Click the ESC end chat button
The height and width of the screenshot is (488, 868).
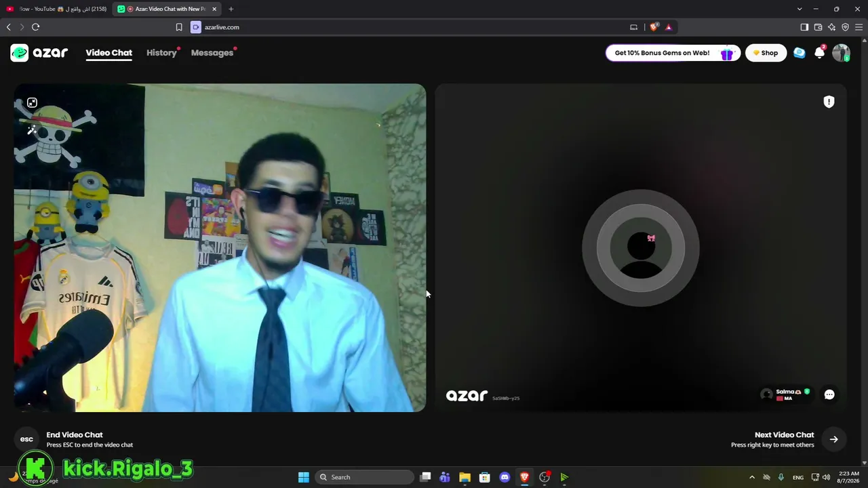coord(26,439)
